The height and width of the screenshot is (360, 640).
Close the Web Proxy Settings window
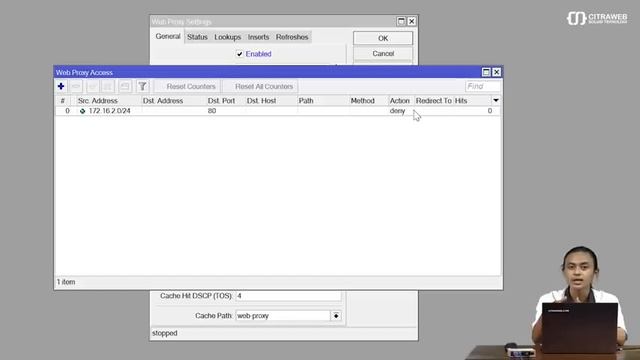(x=411, y=21)
